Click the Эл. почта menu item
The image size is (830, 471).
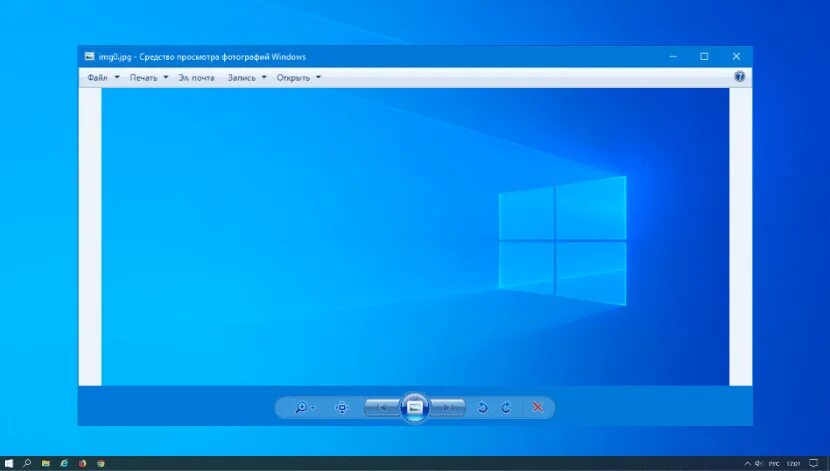tap(196, 78)
